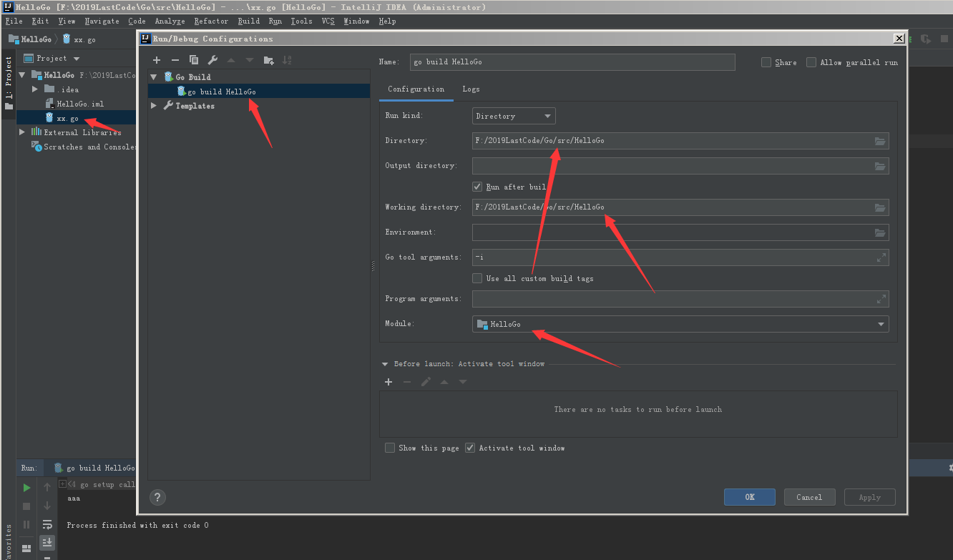953x560 pixels.
Task: Navigate up the stack trace arrow
Action: [x=47, y=487]
